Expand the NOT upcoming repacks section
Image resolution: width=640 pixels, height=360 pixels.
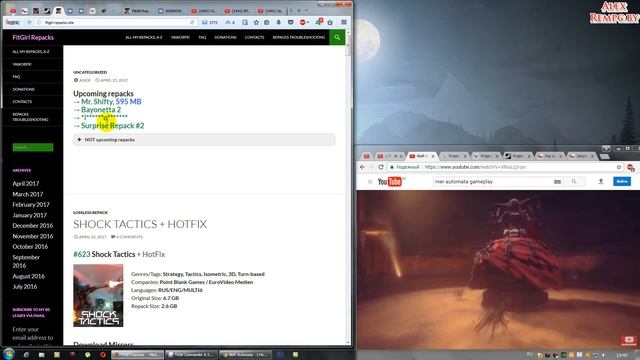204,140
